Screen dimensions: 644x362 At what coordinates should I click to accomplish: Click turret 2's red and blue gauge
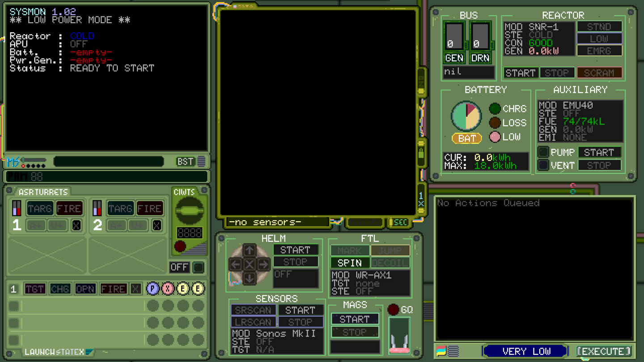[97, 208]
